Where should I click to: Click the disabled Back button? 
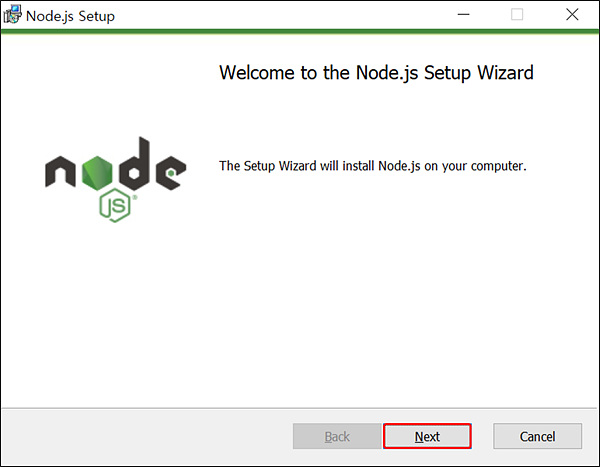coord(337,436)
